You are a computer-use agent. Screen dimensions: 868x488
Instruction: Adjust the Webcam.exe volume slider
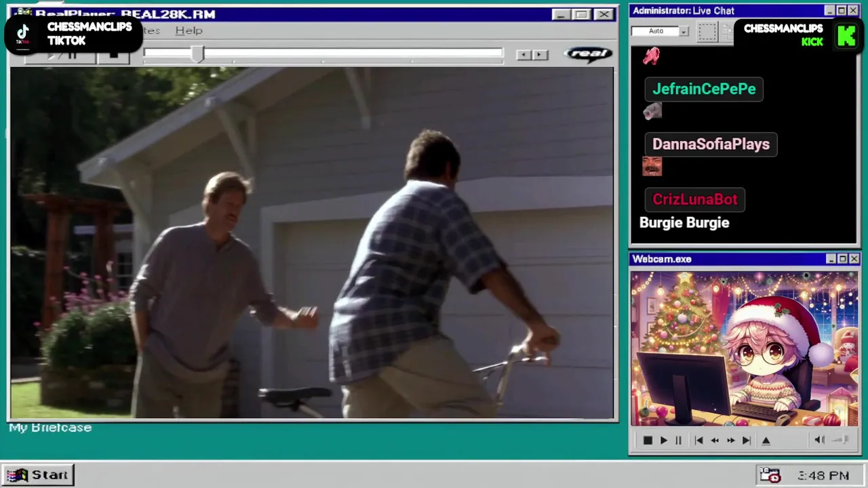click(841, 440)
